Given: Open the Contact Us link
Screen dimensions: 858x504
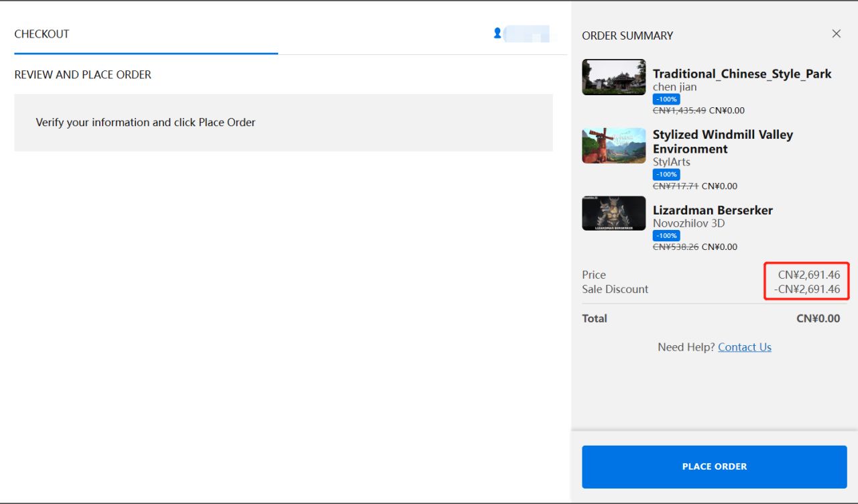Looking at the screenshot, I should pyautogui.click(x=745, y=347).
